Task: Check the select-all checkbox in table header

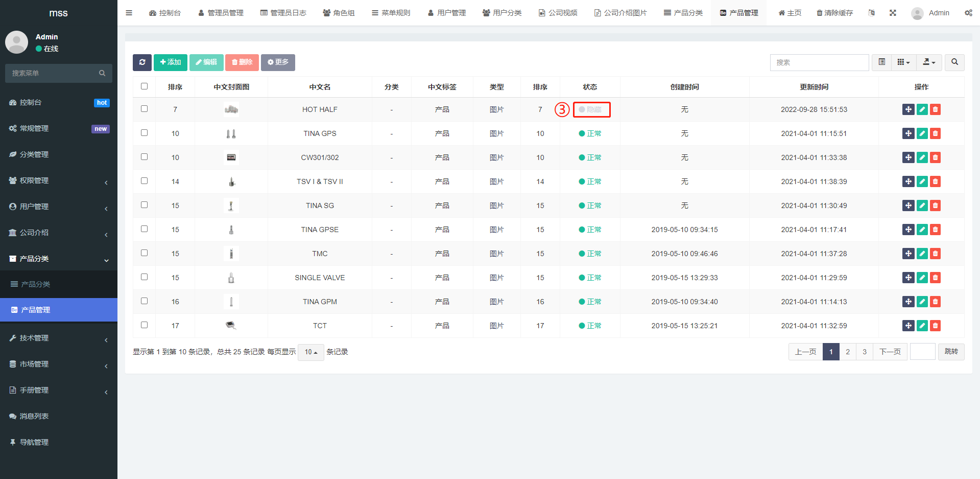Action: pos(144,86)
